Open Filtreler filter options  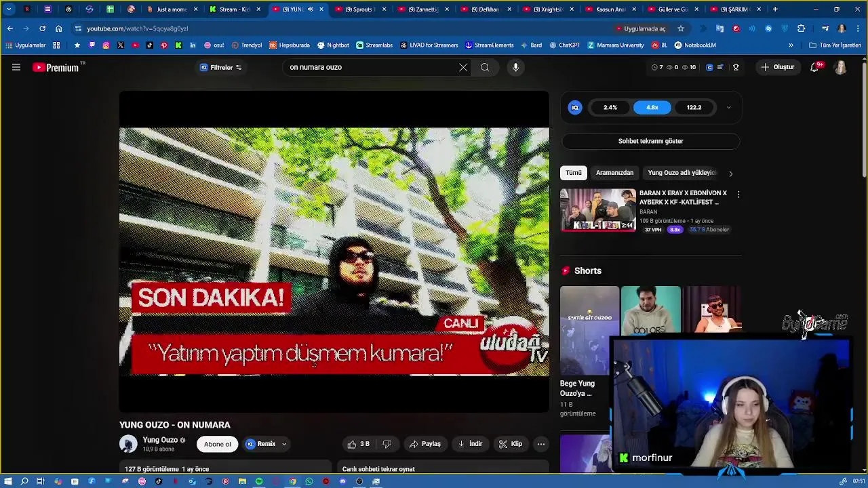[221, 67]
